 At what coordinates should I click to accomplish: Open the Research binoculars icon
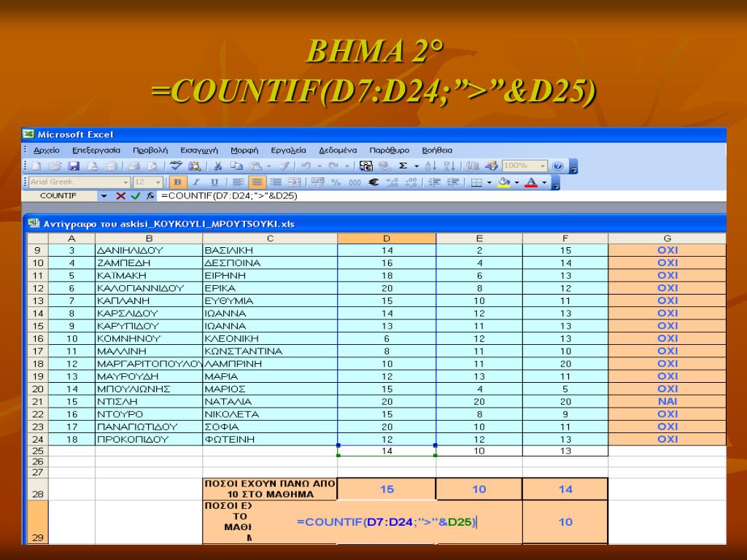tap(194, 166)
